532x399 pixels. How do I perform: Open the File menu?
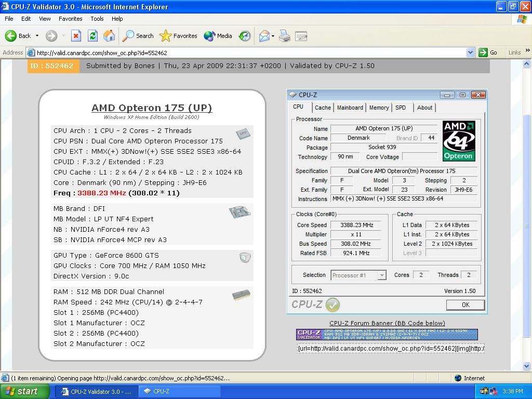point(9,19)
